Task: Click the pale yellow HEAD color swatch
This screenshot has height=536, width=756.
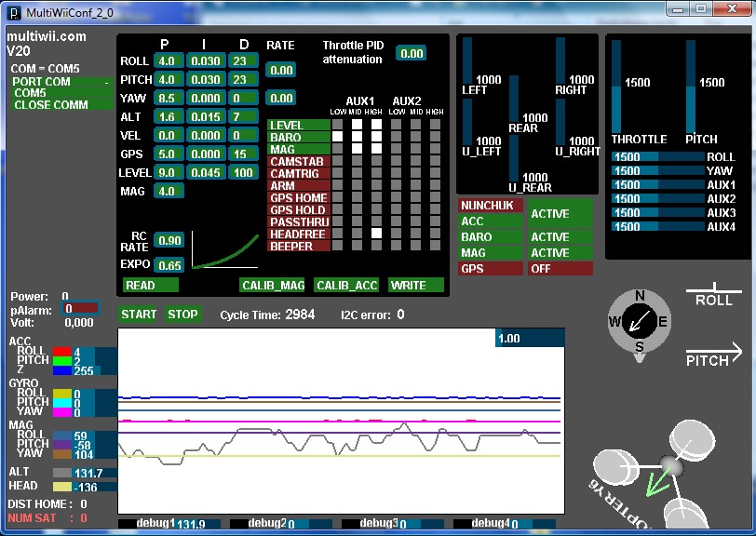Action: pyautogui.click(x=62, y=487)
